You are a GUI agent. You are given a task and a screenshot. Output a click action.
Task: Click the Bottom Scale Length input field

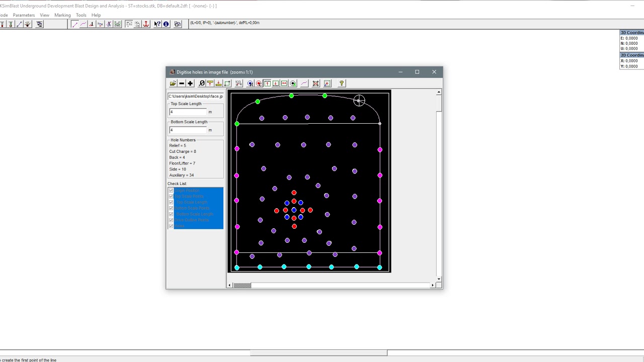click(x=188, y=130)
